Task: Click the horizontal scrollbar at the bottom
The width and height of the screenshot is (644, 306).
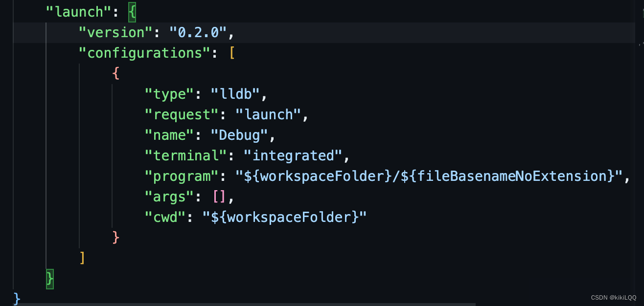Action: (245, 304)
